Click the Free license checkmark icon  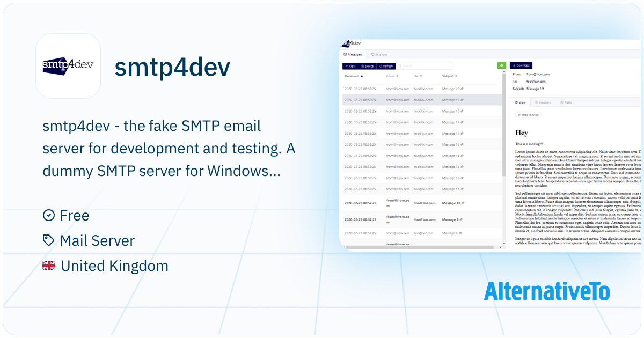(x=49, y=215)
